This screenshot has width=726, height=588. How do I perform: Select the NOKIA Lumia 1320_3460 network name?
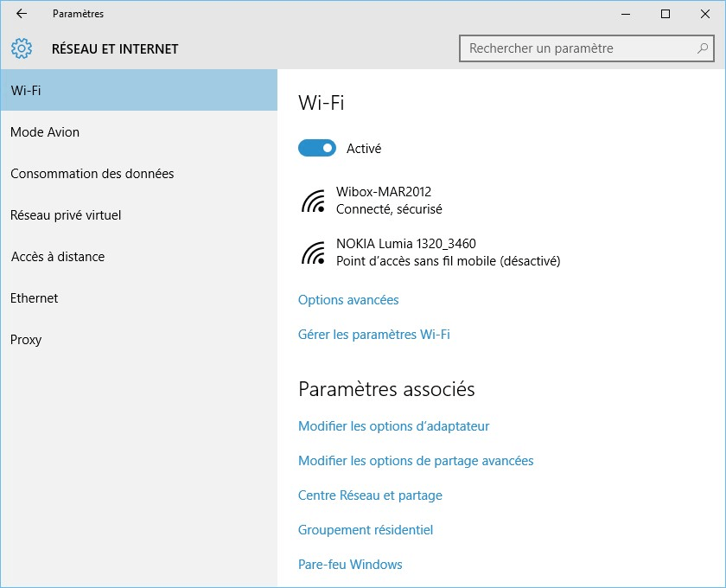406,243
